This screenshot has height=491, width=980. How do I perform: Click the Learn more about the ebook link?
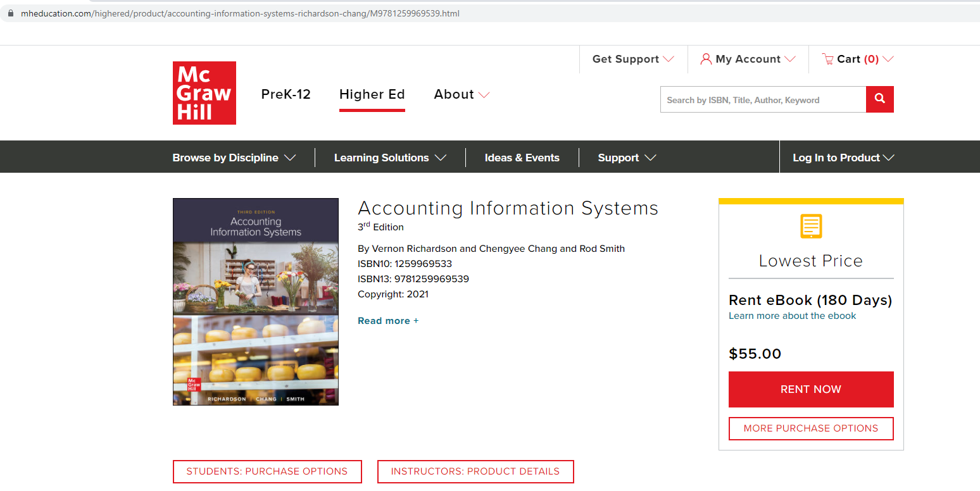pos(792,315)
